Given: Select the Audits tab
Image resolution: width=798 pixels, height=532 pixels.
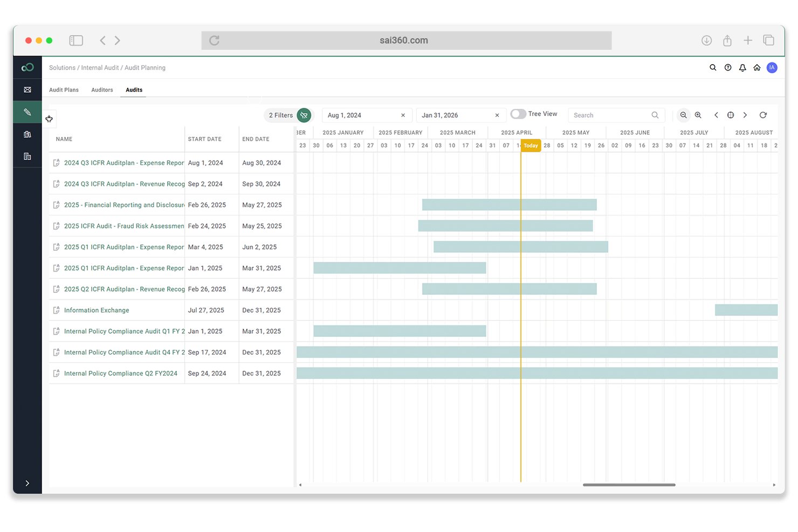Looking at the screenshot, I should click(x=134, y=90).
